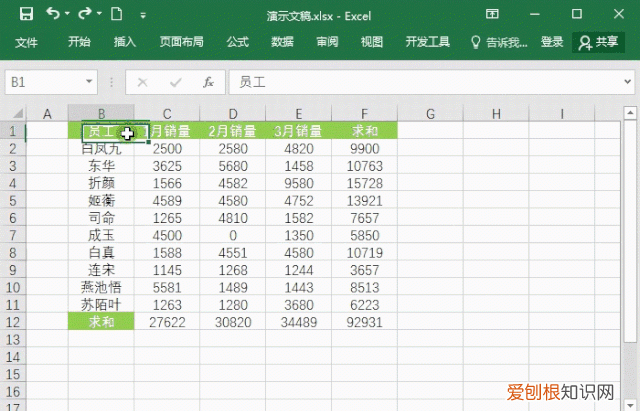The height and width of the screenshot is (411, 640).
Task: Click cell with grand total 92931
Action: point(364,322)
